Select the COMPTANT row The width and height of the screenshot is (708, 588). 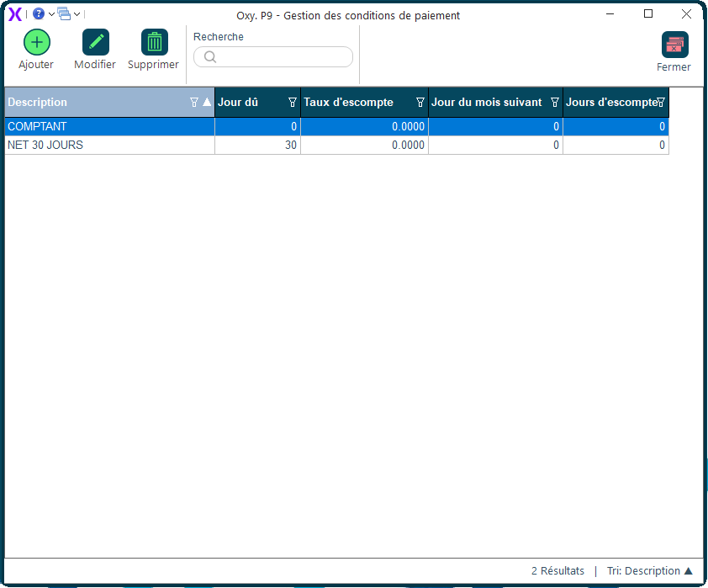(337, 126)
